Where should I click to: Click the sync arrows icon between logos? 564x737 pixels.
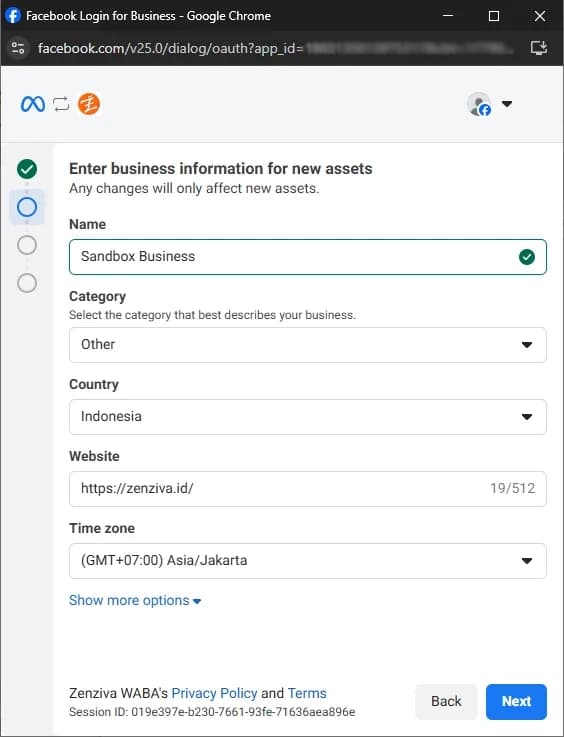pos(61,104)
